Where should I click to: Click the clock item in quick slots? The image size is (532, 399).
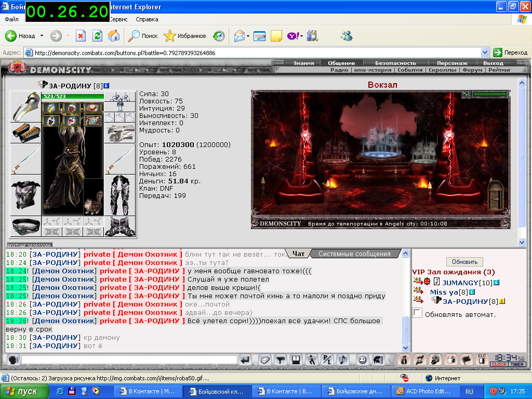[x=93, y=121]
